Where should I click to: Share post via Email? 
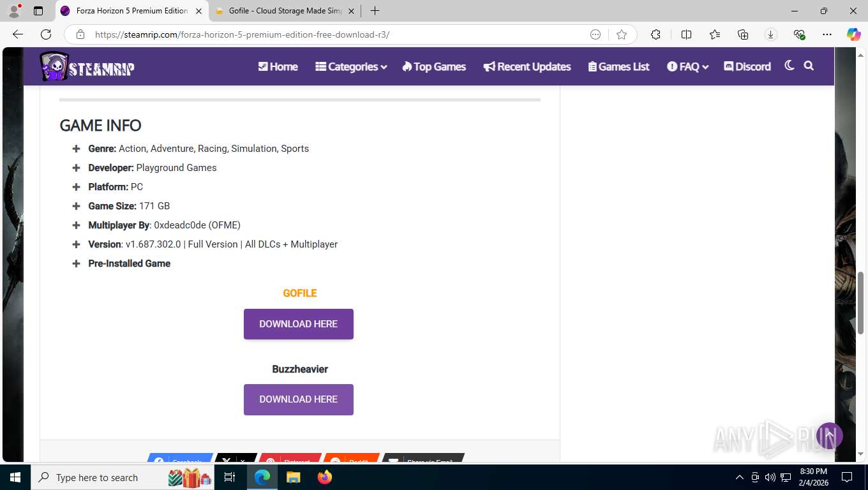[423, 458]
